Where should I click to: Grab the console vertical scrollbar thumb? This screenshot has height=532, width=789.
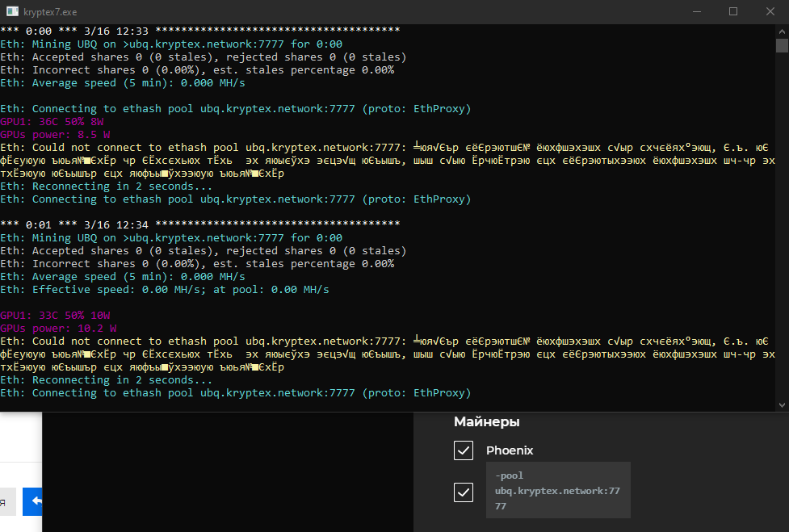pos(782,45)
